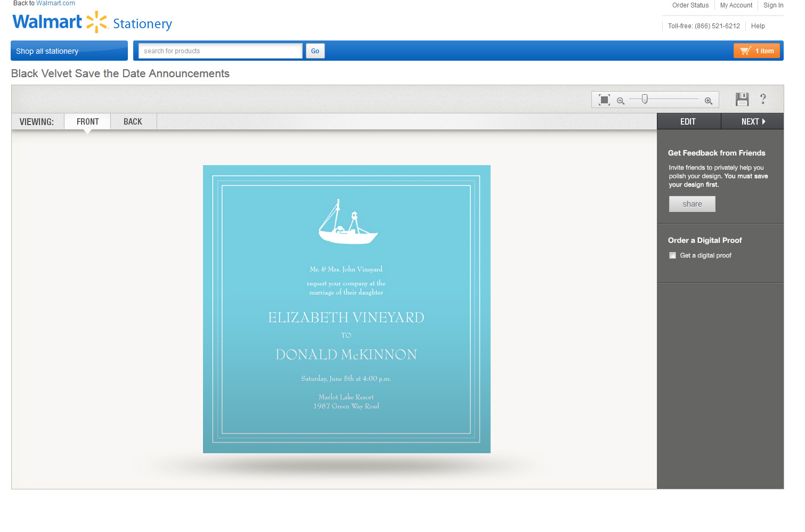805x532 pixels.
Task: Expand the Shop all stationery menu
Action: coord(69,51)
